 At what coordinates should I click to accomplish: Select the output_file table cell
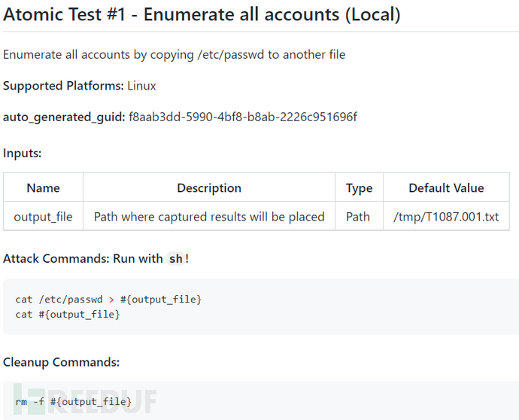(x=43, y=217)
